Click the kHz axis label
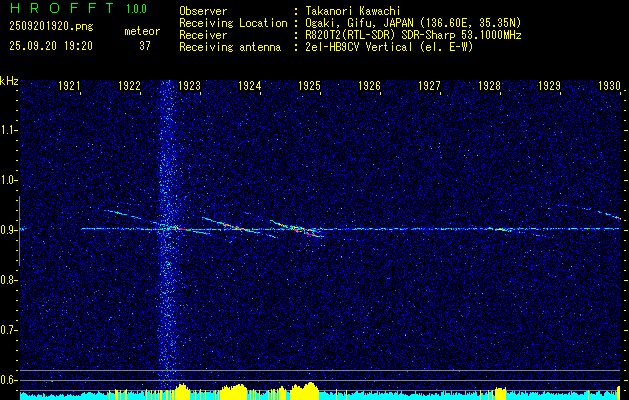The height and width of the screenshot is (400, 629). [x=9, y=81]
